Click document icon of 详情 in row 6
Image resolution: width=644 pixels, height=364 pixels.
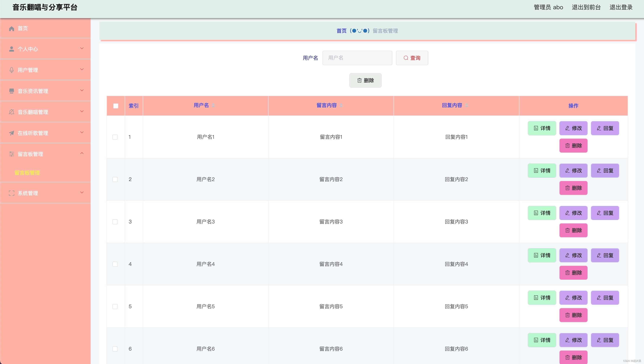click(536, 340)
